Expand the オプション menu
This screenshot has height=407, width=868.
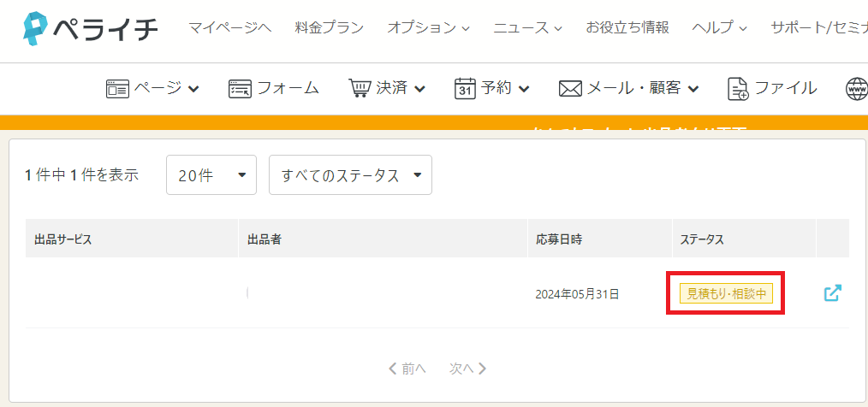[428, 28]
